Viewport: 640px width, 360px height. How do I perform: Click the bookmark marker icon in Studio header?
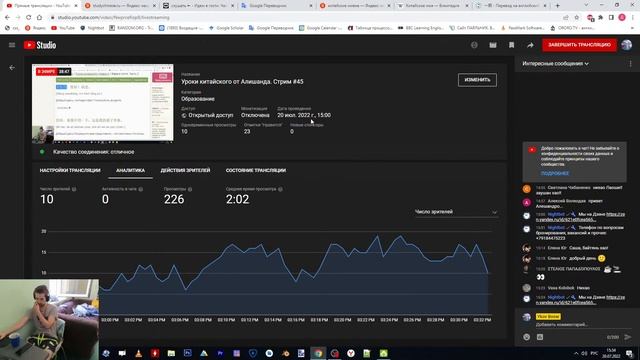pos(511,45)
